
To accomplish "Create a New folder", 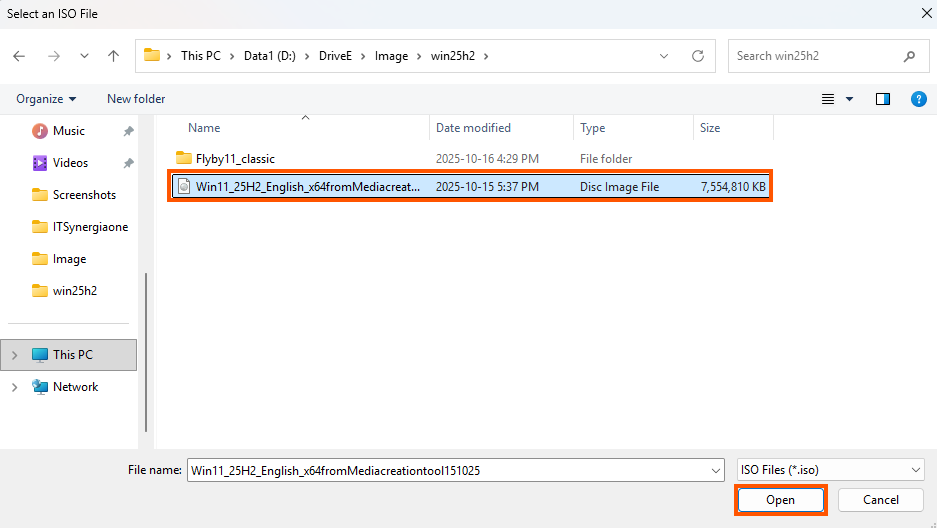I will [136, 99].
